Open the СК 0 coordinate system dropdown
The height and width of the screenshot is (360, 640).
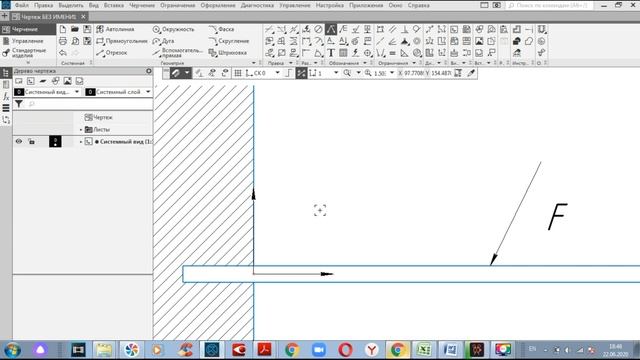click(278, 73)
